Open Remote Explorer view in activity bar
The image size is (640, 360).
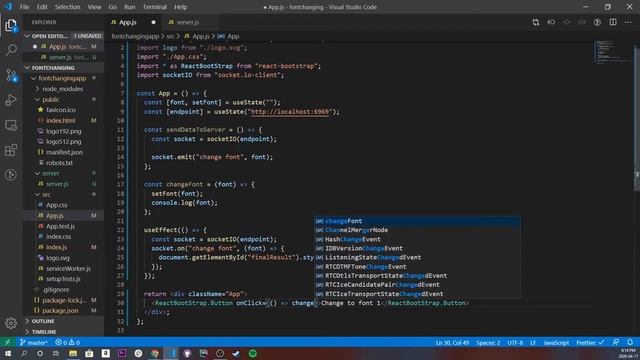pyautogui.click(x=11, y=125)
